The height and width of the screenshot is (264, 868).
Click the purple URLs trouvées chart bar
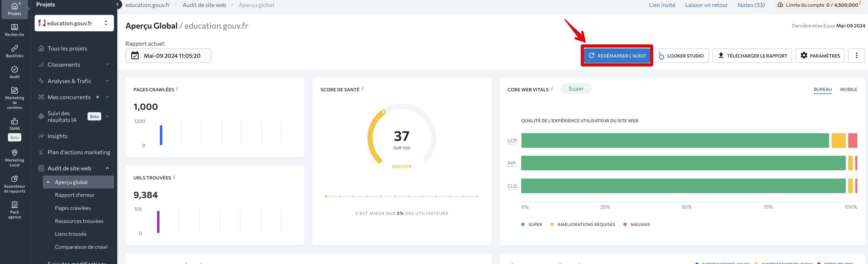tap(158, 222)
